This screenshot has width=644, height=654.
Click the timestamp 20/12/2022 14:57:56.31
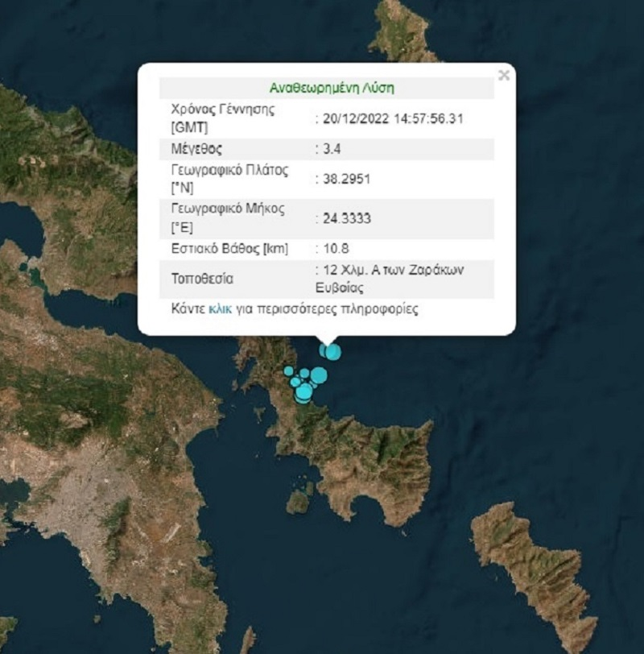(393, 119)
